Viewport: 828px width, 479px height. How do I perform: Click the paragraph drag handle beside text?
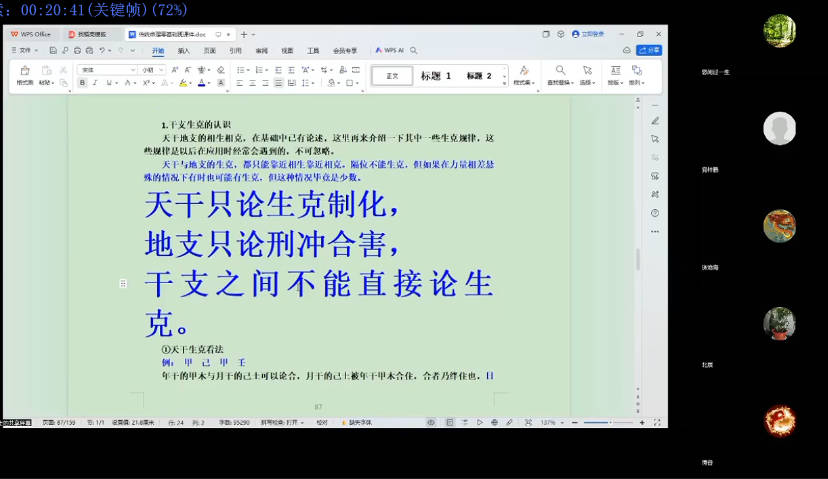(123, 283)
